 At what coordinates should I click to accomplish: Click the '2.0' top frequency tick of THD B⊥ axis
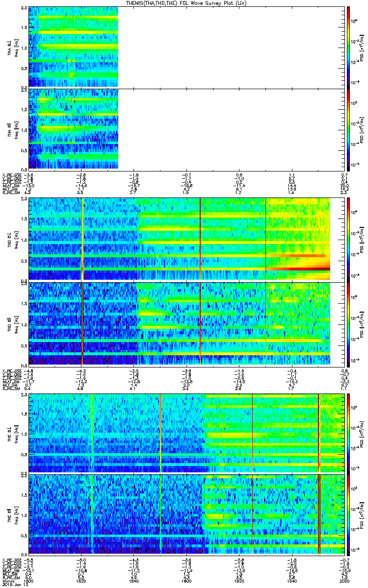tap(24, 199)
